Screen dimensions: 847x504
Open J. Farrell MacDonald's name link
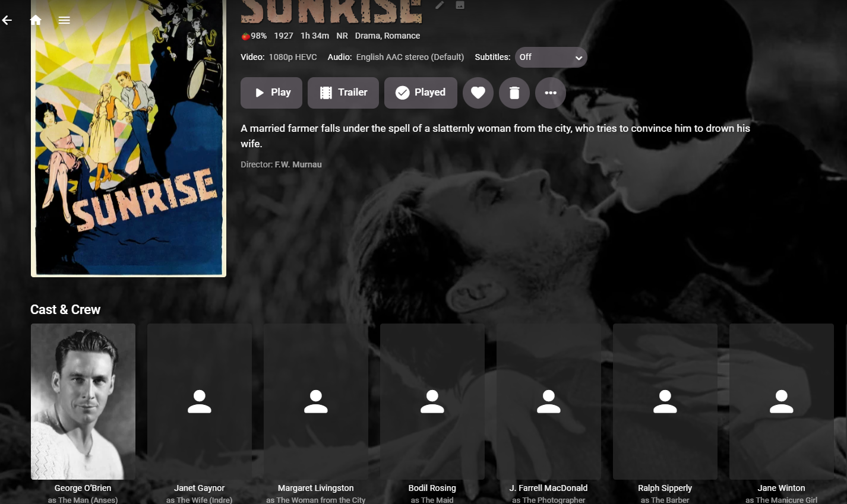(549, 488)
